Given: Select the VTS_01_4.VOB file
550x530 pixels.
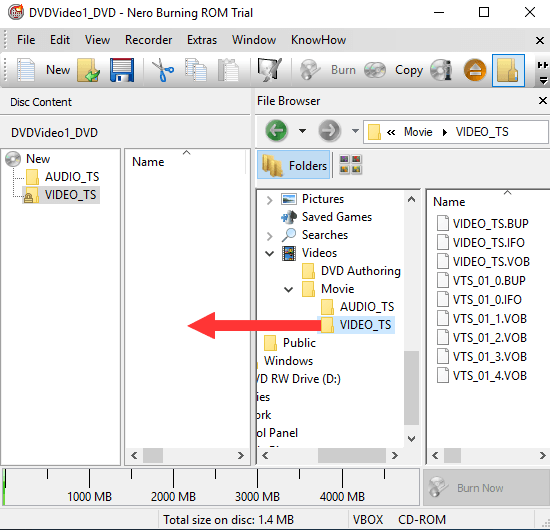Looking at the screenshot, I should pos(489,376).
